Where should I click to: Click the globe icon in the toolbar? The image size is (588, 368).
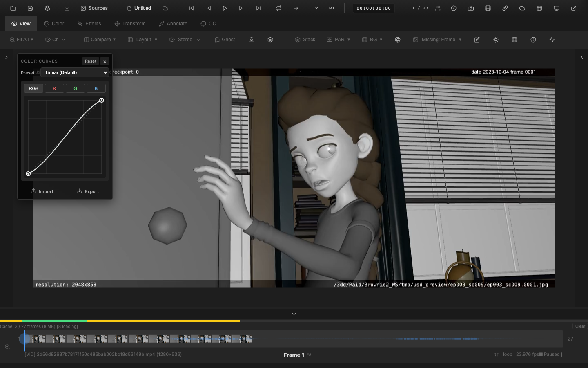[x=398, y=39]
